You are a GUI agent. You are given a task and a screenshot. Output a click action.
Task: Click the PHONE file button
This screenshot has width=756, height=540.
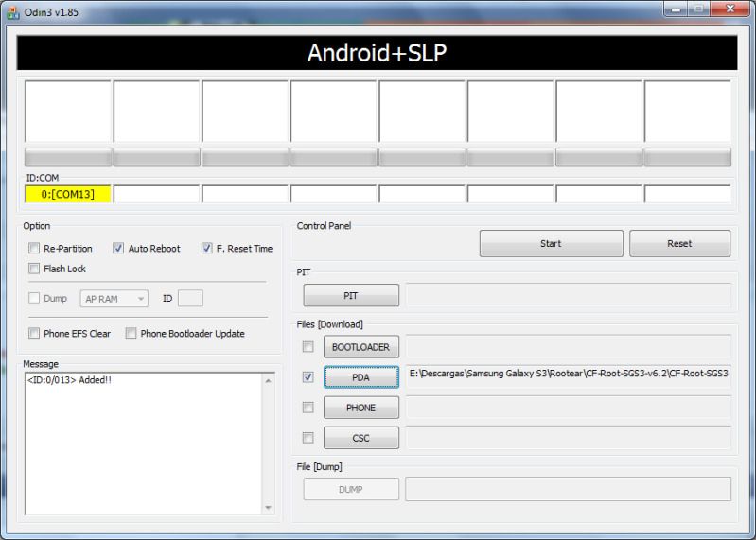click(360, 408)
